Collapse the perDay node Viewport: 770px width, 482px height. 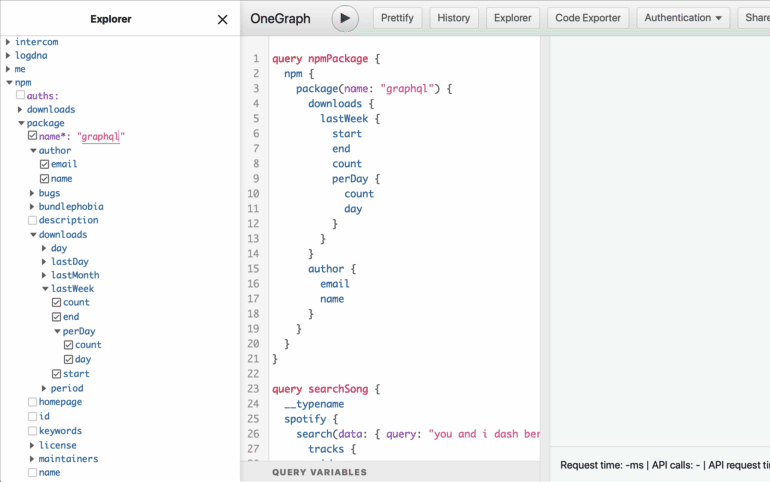57,331
